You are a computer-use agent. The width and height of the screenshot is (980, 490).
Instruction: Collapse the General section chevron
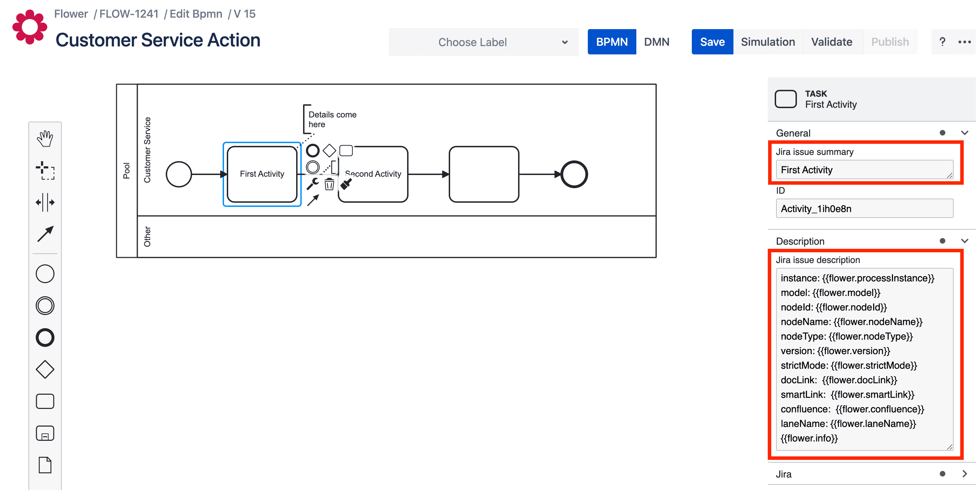click(x=964, y=133)
